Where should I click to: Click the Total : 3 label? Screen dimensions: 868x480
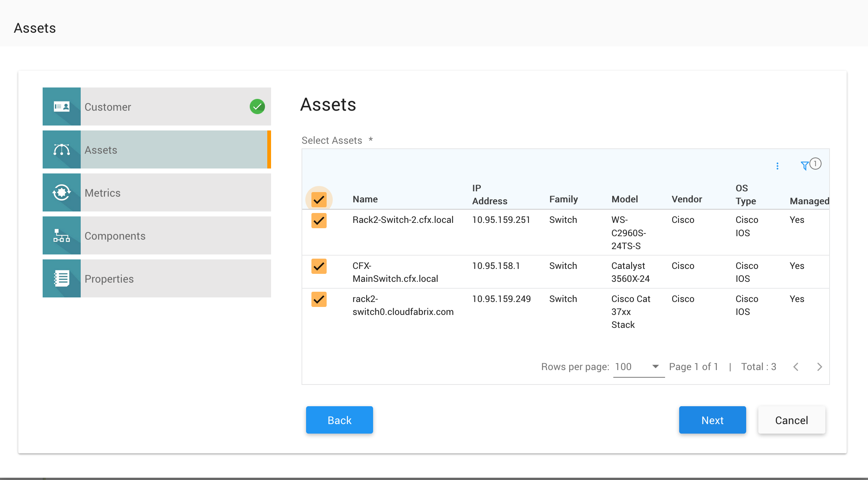click(x=758, y=367)
